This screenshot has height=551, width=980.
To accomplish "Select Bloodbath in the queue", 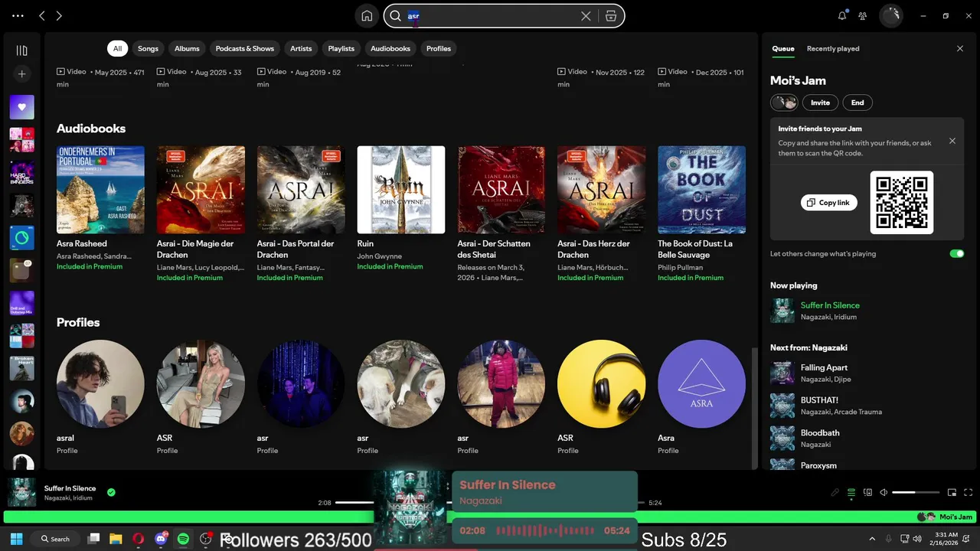I will pyautogui.click(x=820, y=433).
